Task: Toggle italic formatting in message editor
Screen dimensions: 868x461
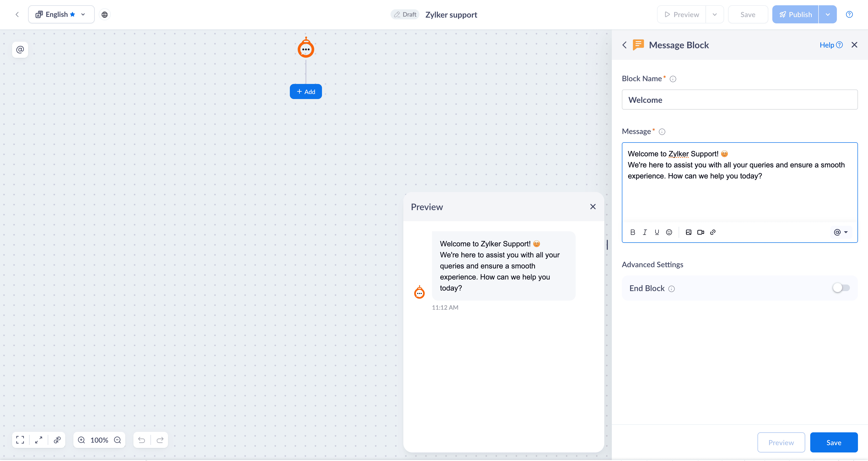Action: pos(645,232)
